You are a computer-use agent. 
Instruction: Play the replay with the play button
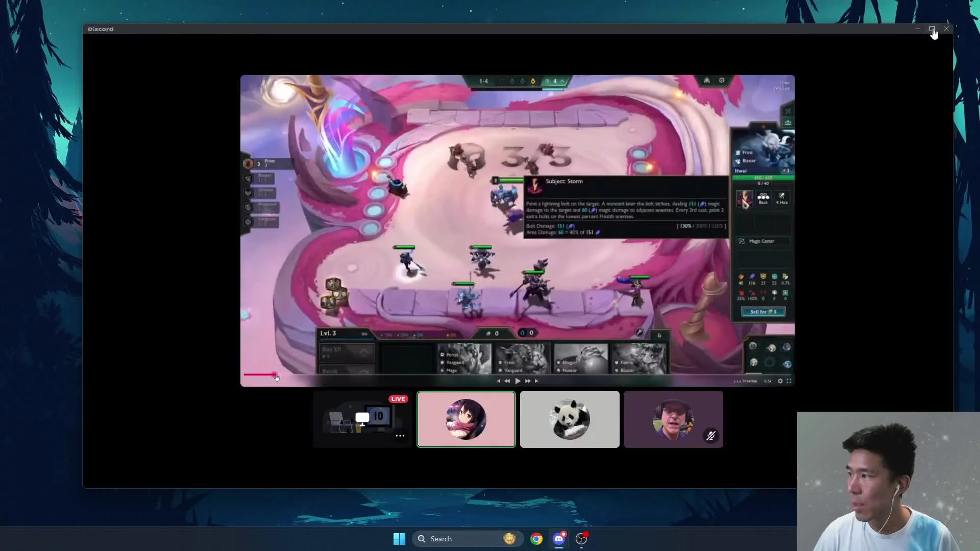[518, 381]
